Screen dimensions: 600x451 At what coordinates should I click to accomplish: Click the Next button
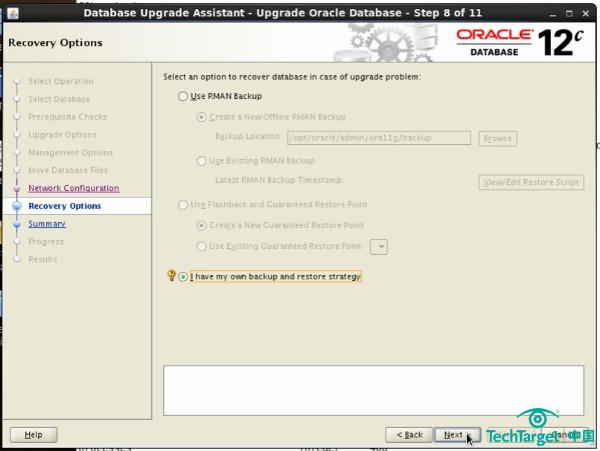coord(457,435)
